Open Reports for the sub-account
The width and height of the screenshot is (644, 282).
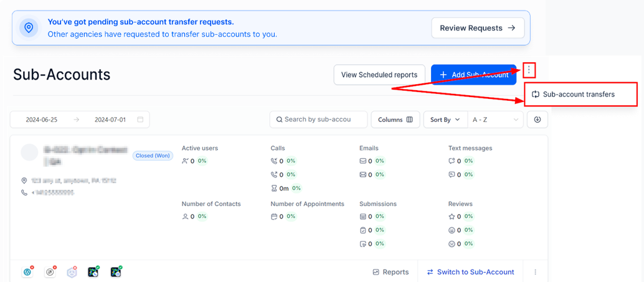click(x=391, y=272)
